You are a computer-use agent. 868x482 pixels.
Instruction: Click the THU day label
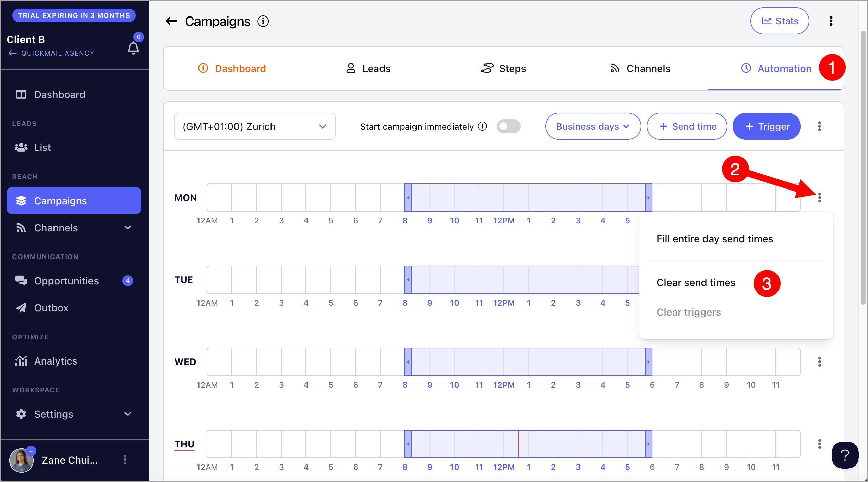click(x=184, y=444)
